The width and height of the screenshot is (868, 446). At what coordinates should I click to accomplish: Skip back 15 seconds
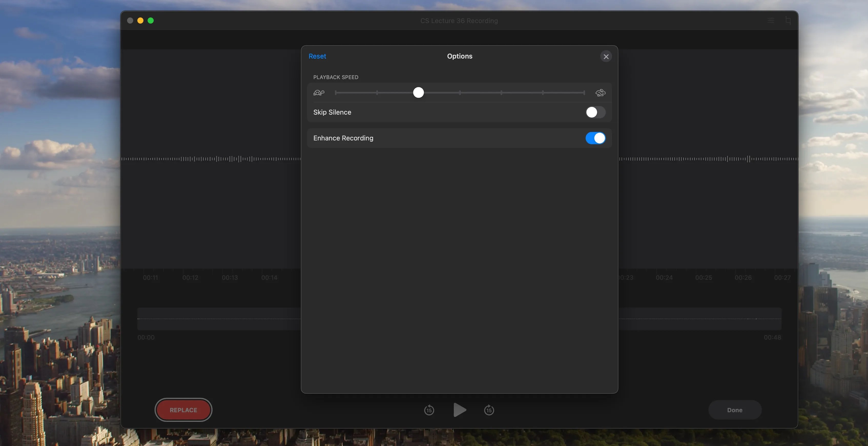(429, 410)
